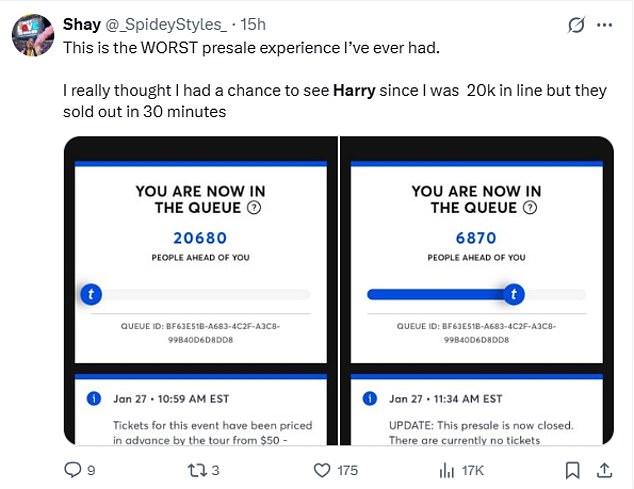Viewport: 634px width, 489px height.
Task: Like the tweet with heart icon
Action: 322,469
